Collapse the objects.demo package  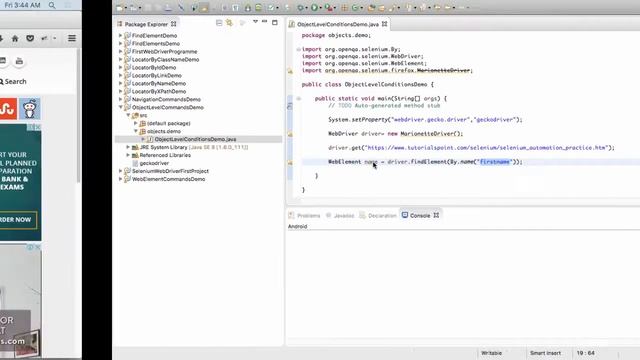tap(136, 131)
